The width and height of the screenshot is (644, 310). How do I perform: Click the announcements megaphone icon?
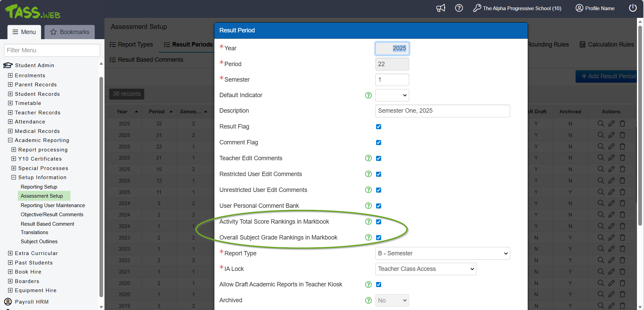coord(440,8)
